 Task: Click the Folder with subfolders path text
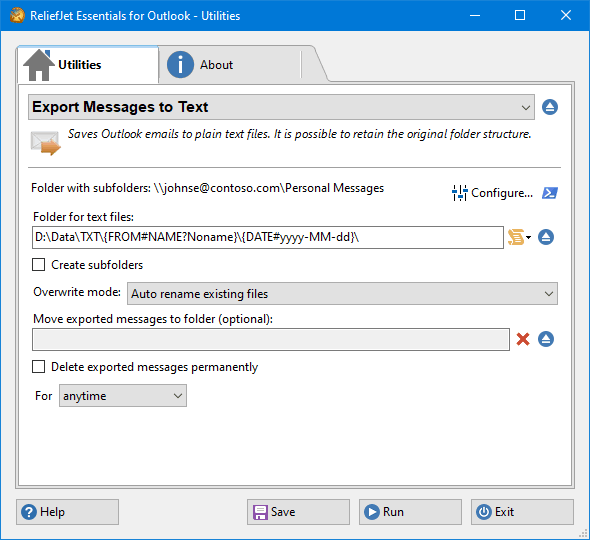click(207, 188)
